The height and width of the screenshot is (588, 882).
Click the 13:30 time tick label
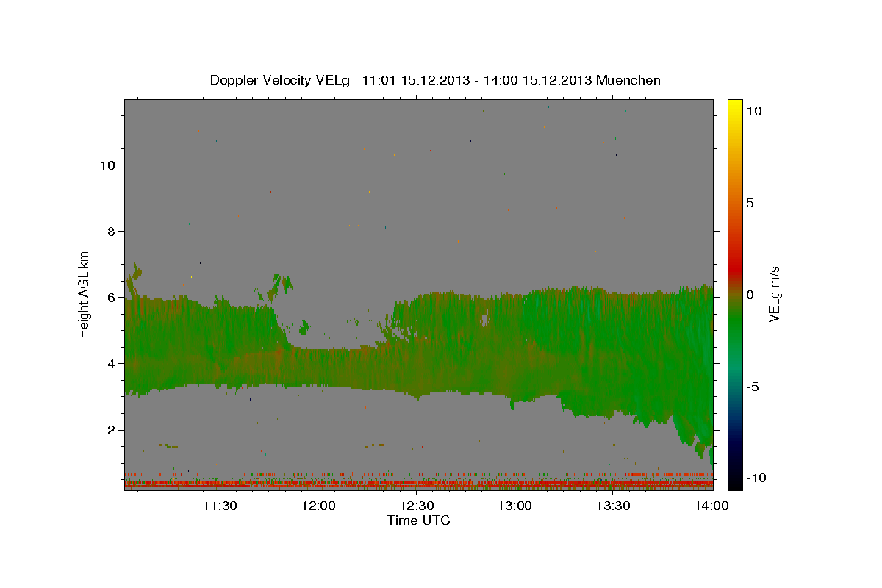coord(613,506)
